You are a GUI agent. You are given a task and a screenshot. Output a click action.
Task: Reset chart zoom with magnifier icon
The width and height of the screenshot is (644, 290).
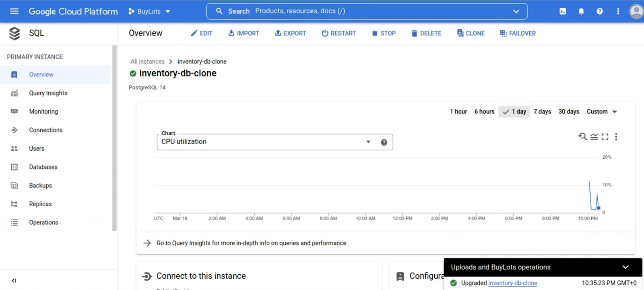(x=582, y=137)
